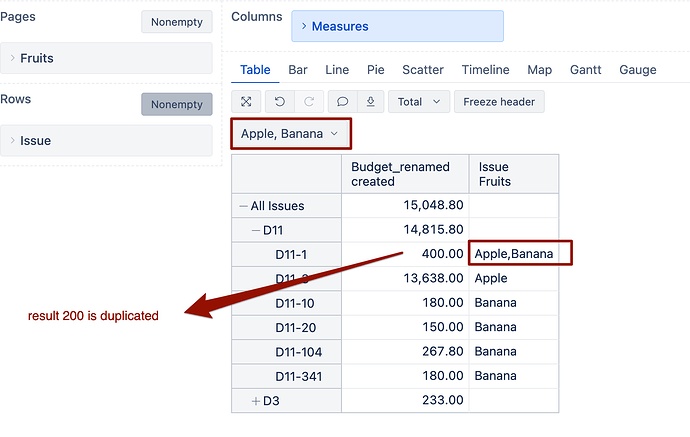Click the 233.00 value cell
Viewport: 690px width, 437px height.
point(405,400)
